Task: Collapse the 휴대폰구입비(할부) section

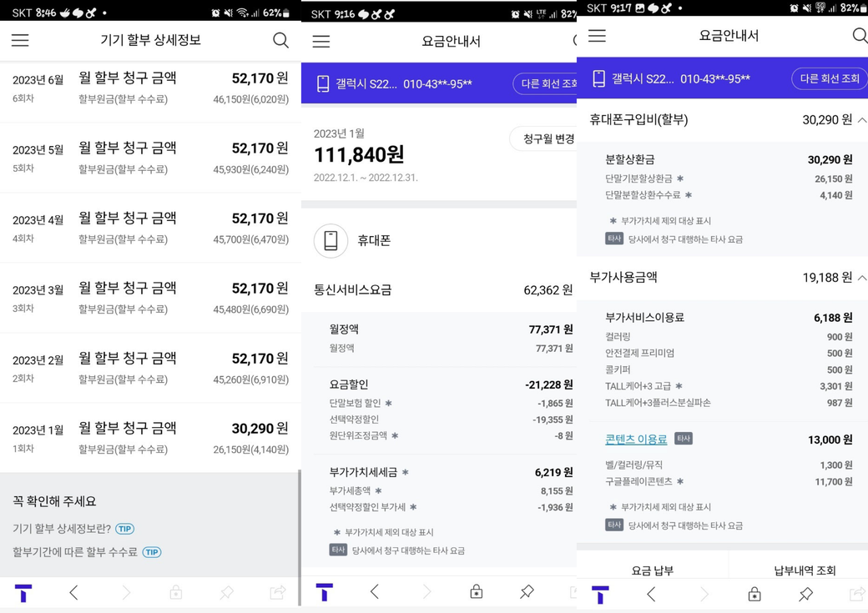Action: [861, 120]
